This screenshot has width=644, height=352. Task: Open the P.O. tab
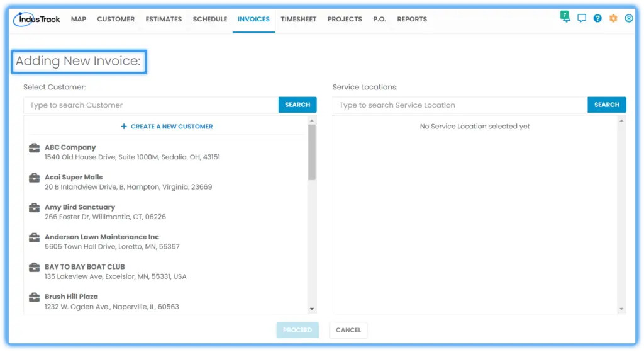[379, 19]
